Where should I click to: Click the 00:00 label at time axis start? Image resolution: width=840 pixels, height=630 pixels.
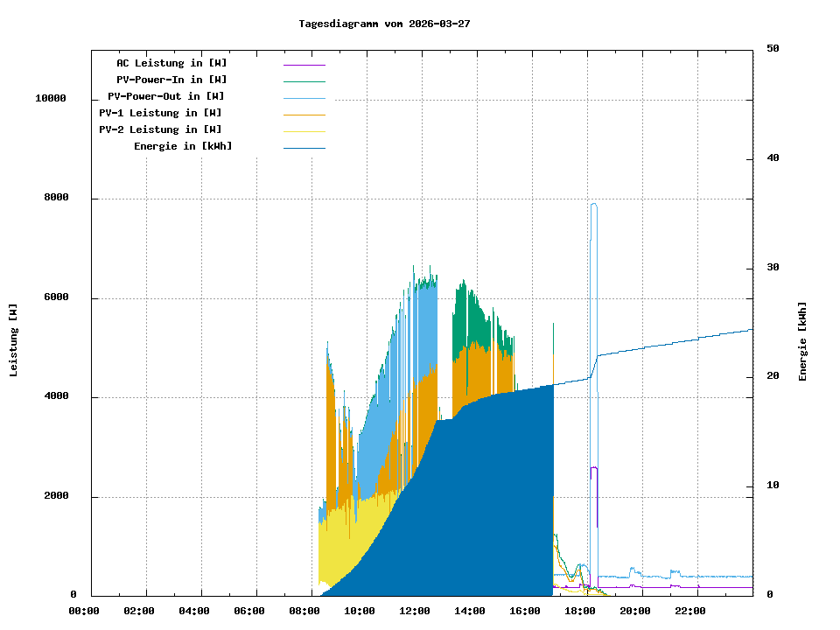coord(84,611)
